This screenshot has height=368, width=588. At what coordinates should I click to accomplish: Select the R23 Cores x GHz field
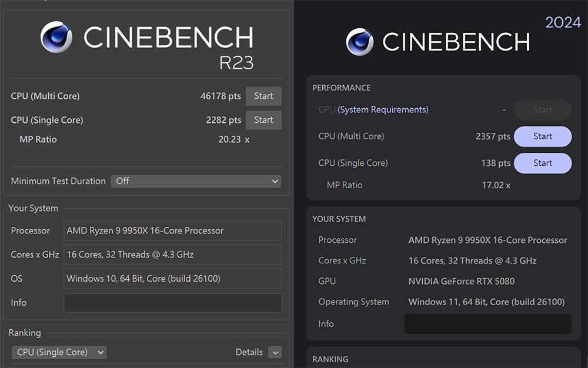172,255
